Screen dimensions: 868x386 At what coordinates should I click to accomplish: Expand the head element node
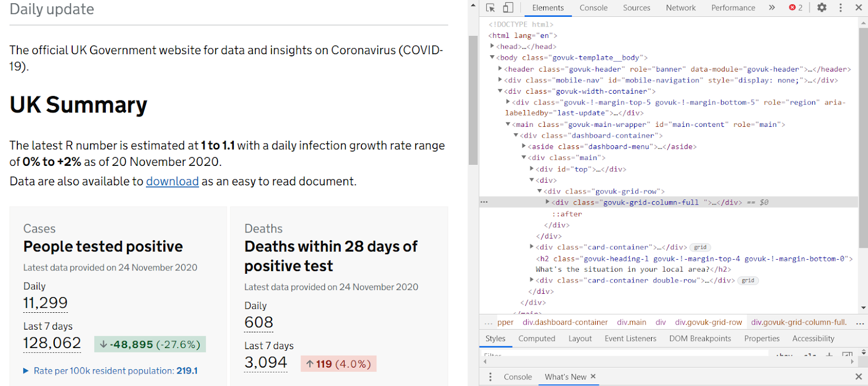[492, 46]
